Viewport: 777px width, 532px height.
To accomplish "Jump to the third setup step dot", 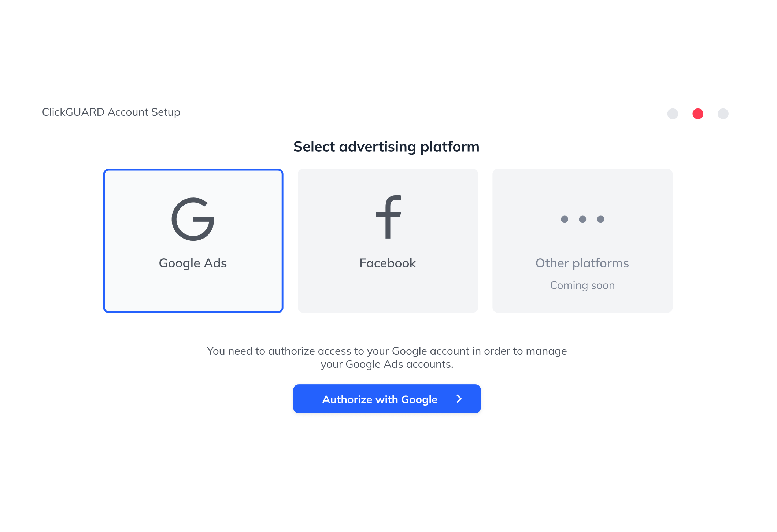I will click(723, 114).
